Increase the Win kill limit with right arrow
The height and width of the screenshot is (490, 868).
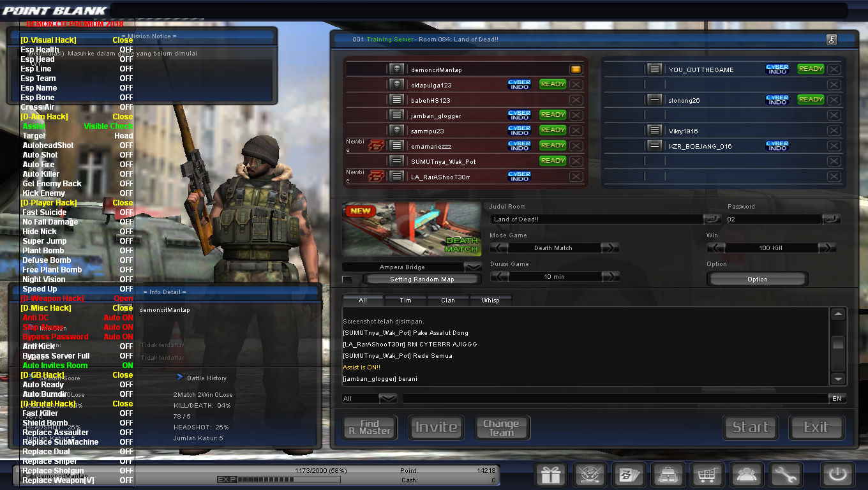827,248
